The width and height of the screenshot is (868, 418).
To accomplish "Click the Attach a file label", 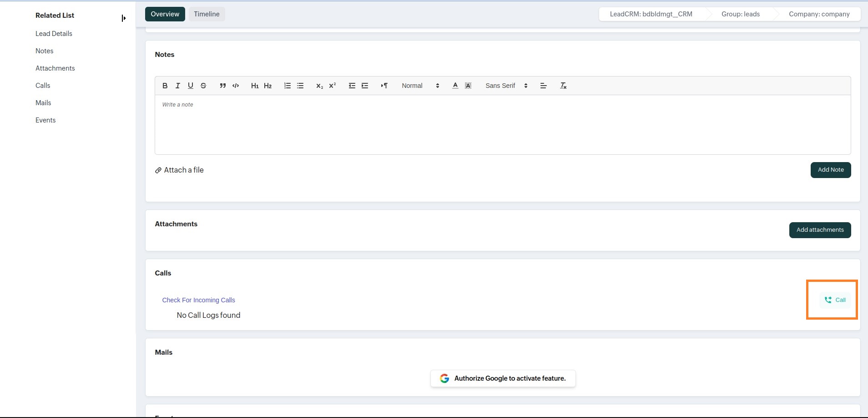I will [x=184, y=170].
